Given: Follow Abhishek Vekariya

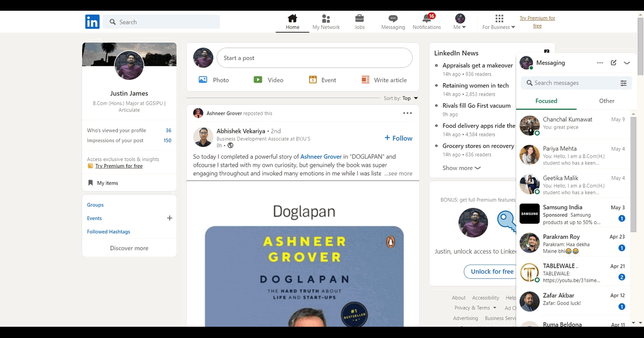Looking at the screenshot, I should (399, 138).
